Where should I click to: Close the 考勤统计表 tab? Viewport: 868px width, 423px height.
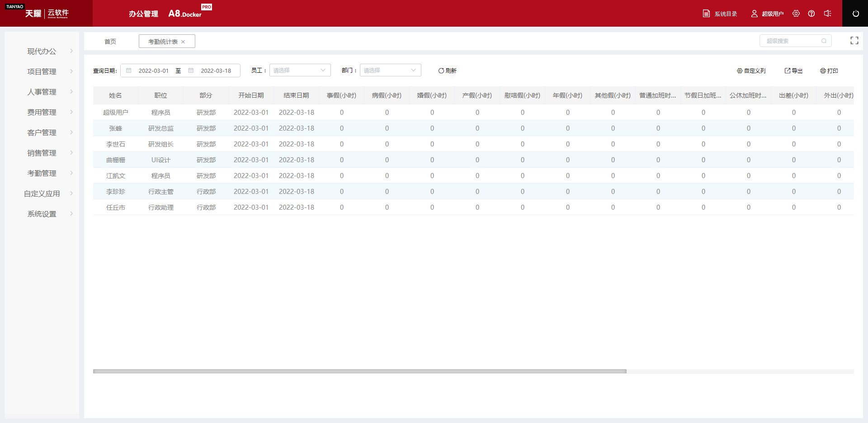[x=183, y=42]
